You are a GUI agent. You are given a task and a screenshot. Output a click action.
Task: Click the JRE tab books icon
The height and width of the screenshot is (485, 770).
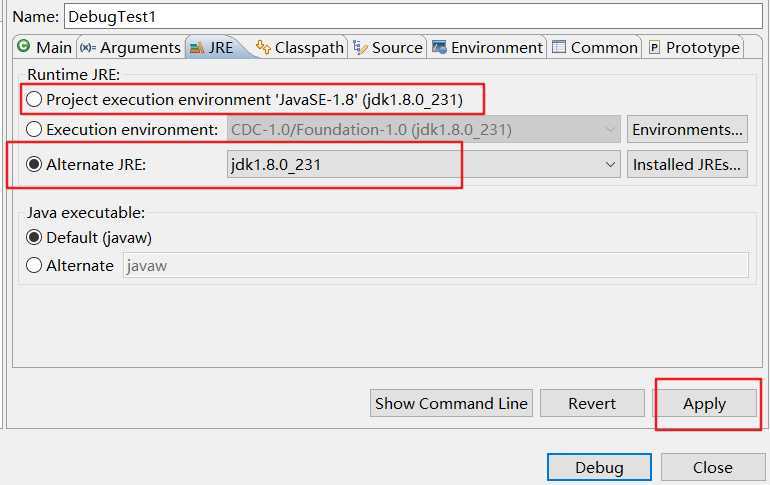(x=197, y=48)
